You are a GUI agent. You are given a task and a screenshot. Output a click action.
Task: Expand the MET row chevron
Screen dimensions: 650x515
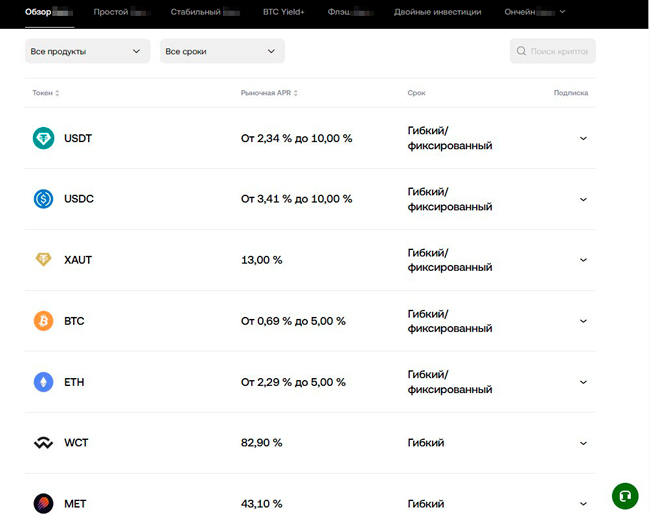coord(583,504)
